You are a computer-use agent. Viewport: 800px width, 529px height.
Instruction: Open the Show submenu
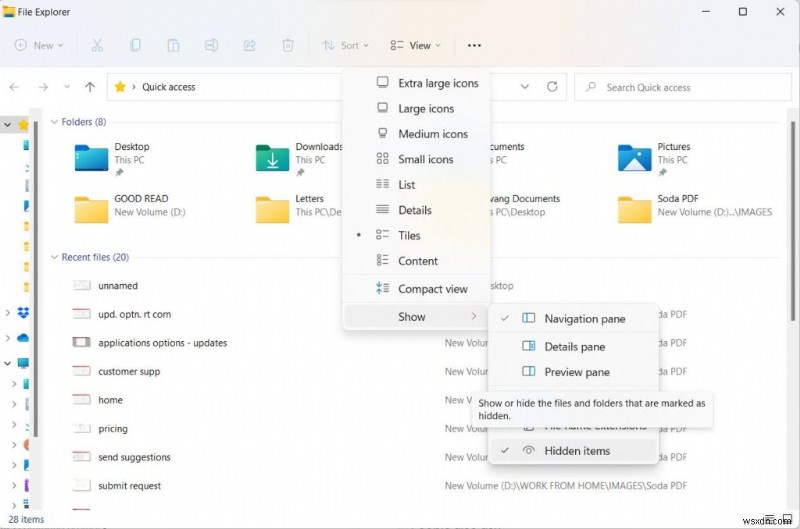[x=416, y=317]
